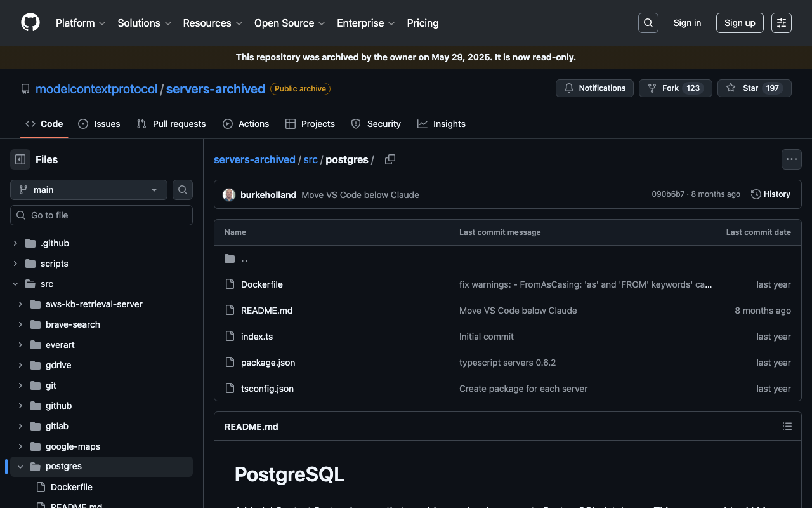
Task: Click the GitHub logo icon
Action: click(30, 23)
